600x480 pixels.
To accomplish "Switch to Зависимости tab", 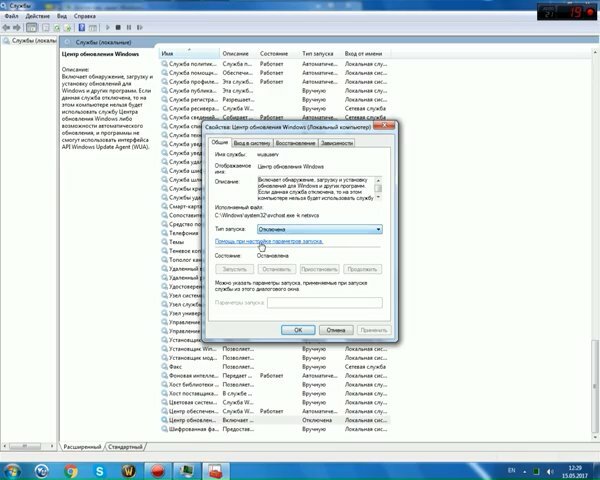I will click(x=336, y=143).
